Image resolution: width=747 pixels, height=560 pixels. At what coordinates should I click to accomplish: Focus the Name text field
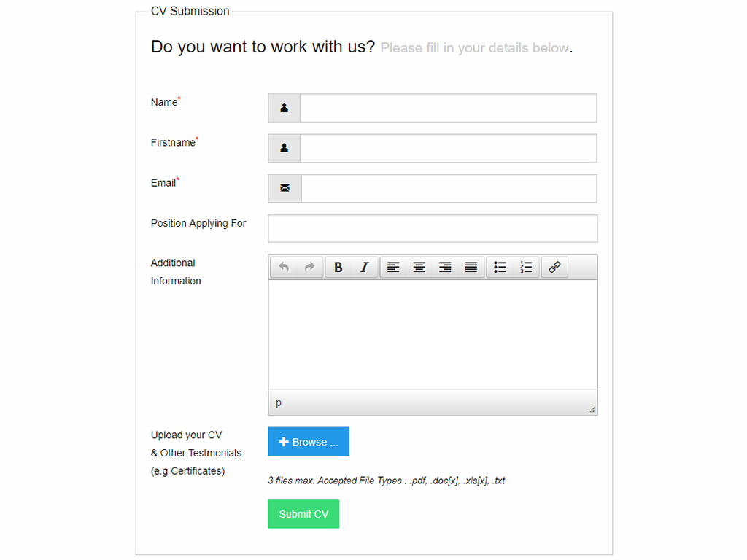[x=448, y=108]
